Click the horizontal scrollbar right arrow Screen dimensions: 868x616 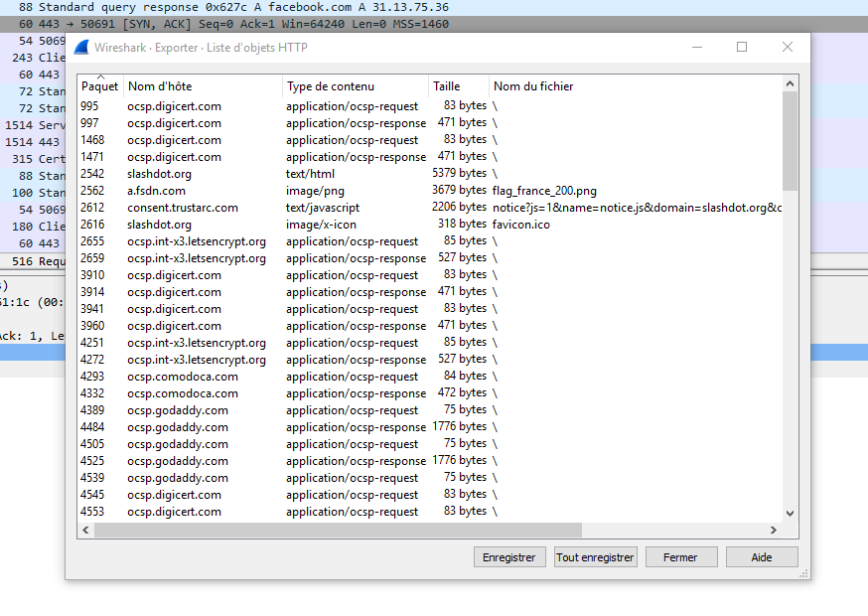click(775, 531)
